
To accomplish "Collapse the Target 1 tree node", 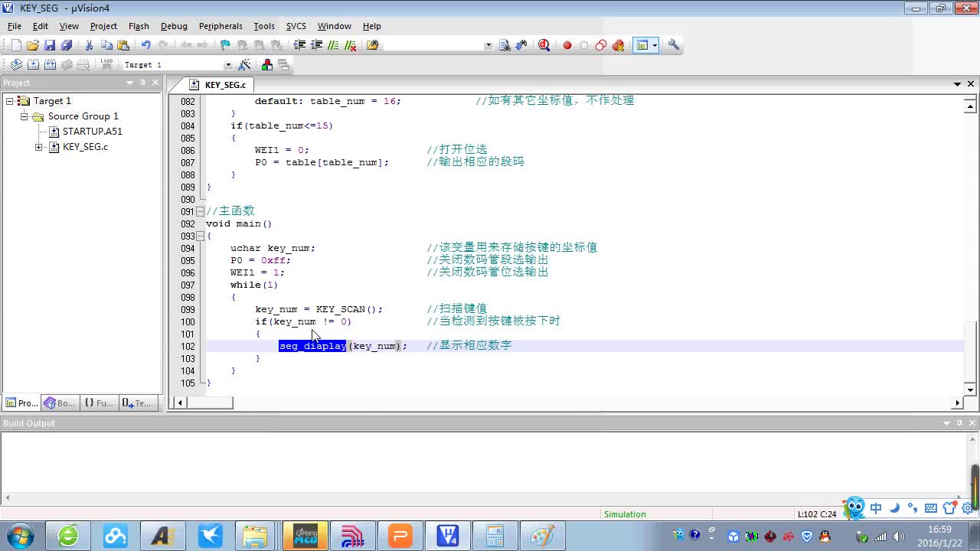I will (9, 101).
